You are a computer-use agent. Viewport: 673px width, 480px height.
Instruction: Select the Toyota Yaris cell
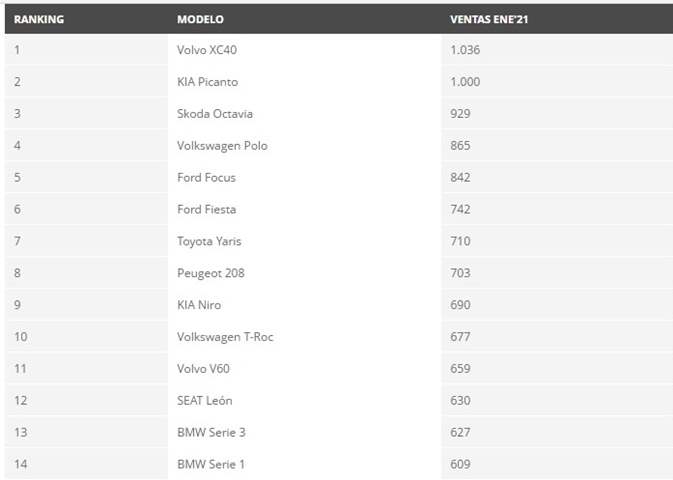tap(209, 241)
